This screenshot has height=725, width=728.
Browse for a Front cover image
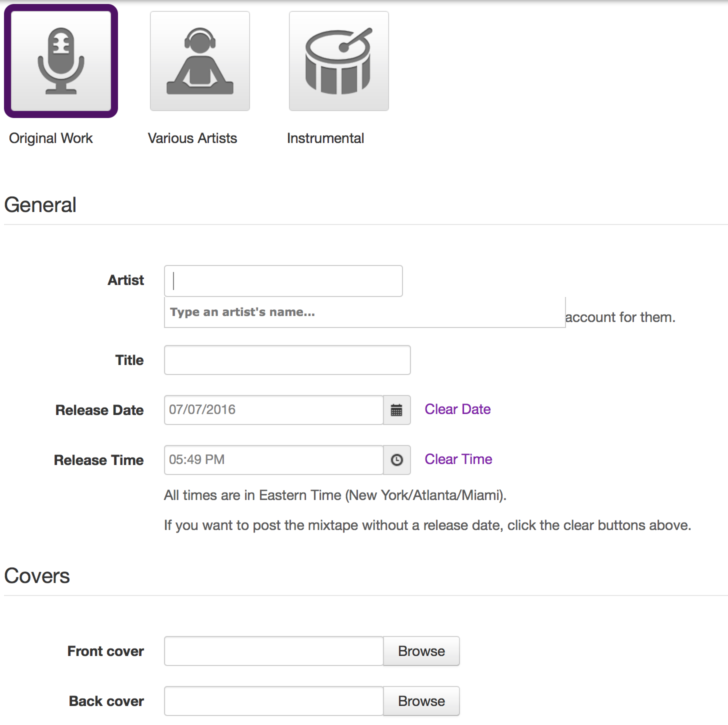(421, 651)
